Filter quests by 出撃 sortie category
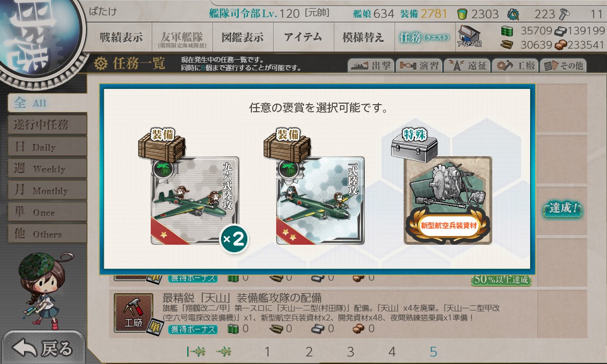The image size is (607, 364). click(x=371, y=66)
